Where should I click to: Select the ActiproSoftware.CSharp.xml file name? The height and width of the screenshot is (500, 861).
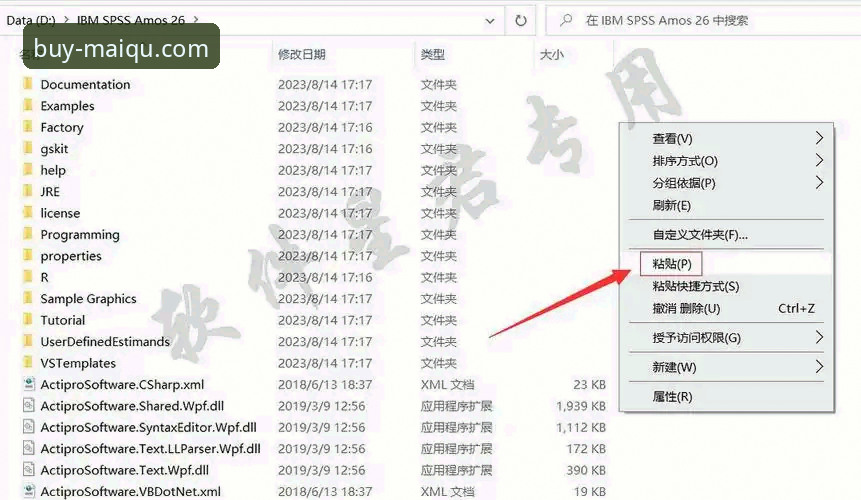pyautogui.click(x=122, y=384)
